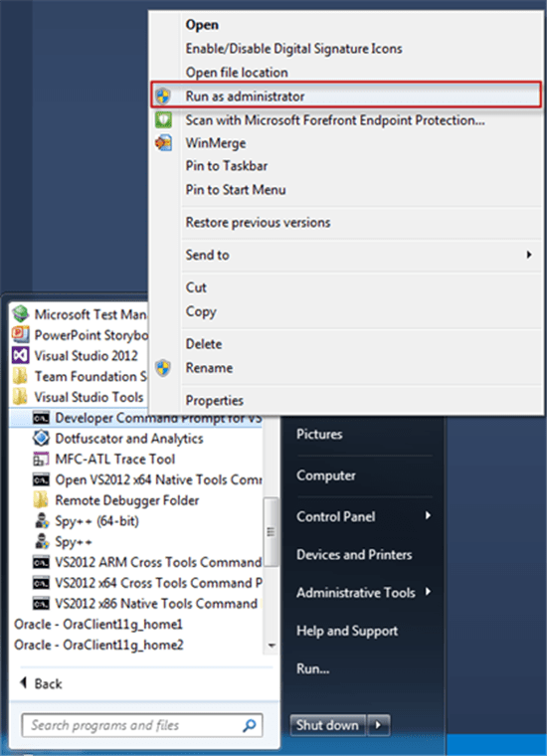Image resolution: width=547 pixels, height=756 pixels.
Task: Open the Run... dialog
Action: tap(312, 668)
